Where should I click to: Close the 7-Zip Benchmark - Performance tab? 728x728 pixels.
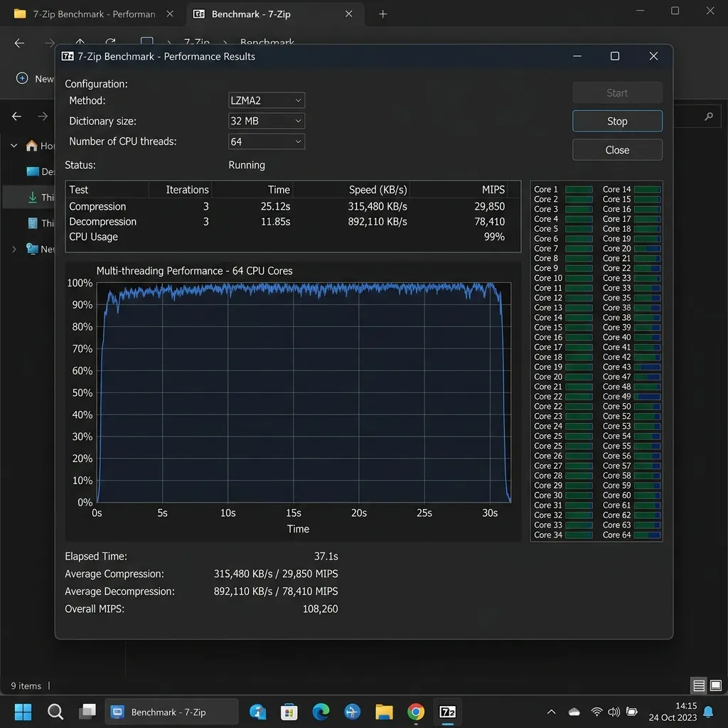[x=170, y=14]
